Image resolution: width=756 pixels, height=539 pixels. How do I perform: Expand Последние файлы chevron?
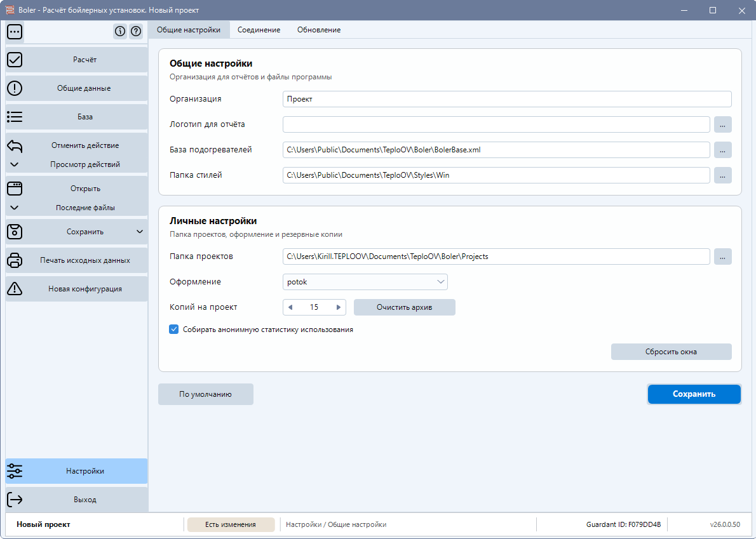(x=15, y=208)
